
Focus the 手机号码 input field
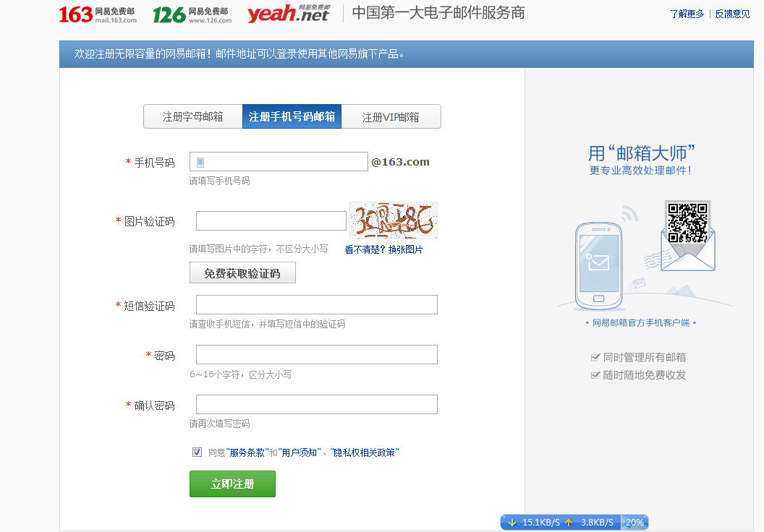[279, 162]
